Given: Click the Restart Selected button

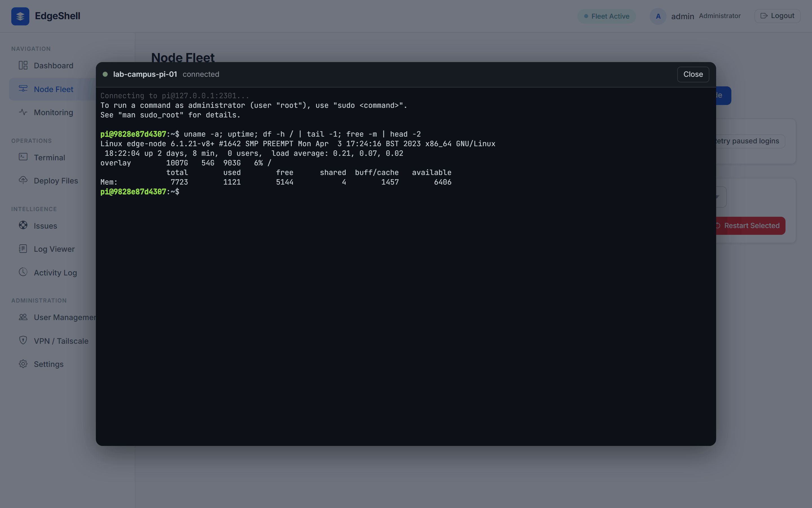Looking at the screenshot, I should 750,225.
